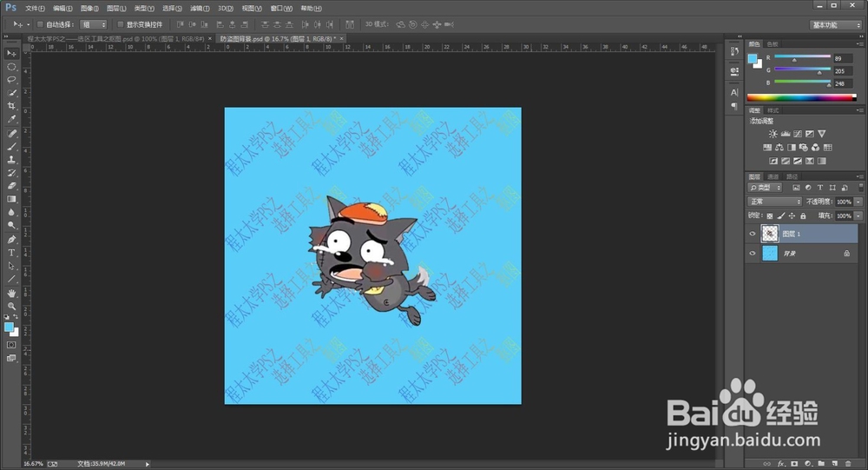Open the History panel icon
868x470 pixels.
point(734,51)
